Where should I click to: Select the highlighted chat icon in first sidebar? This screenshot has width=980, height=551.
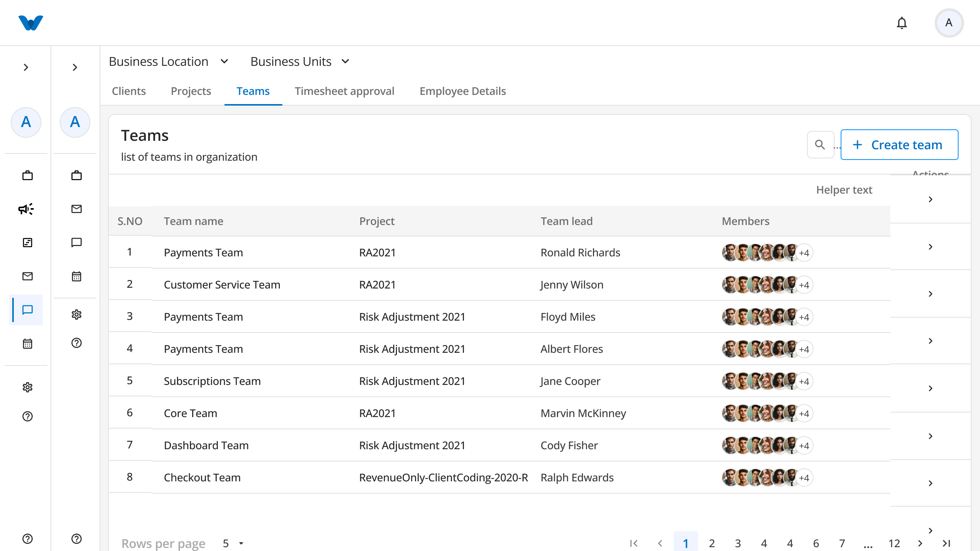click(28, 310)
